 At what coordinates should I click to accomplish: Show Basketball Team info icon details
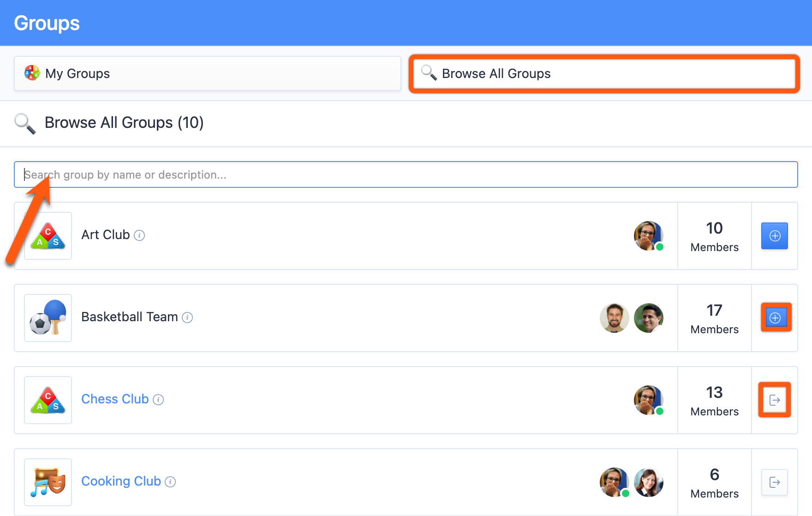pyautogui.click(x=187, y=318)
